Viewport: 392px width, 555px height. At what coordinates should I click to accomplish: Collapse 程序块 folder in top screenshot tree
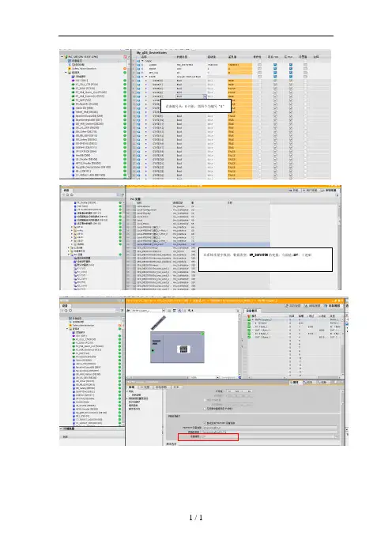[x=66, y=72]
